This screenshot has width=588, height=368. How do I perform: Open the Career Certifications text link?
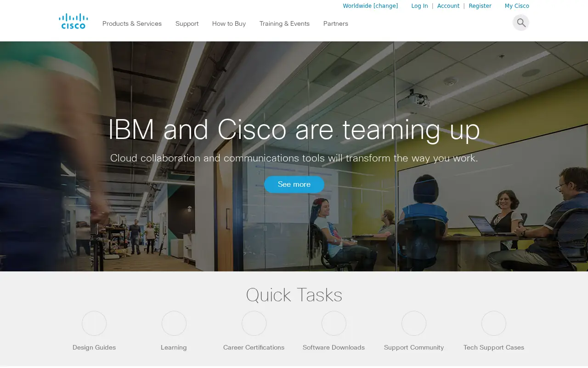coord(254,347)
